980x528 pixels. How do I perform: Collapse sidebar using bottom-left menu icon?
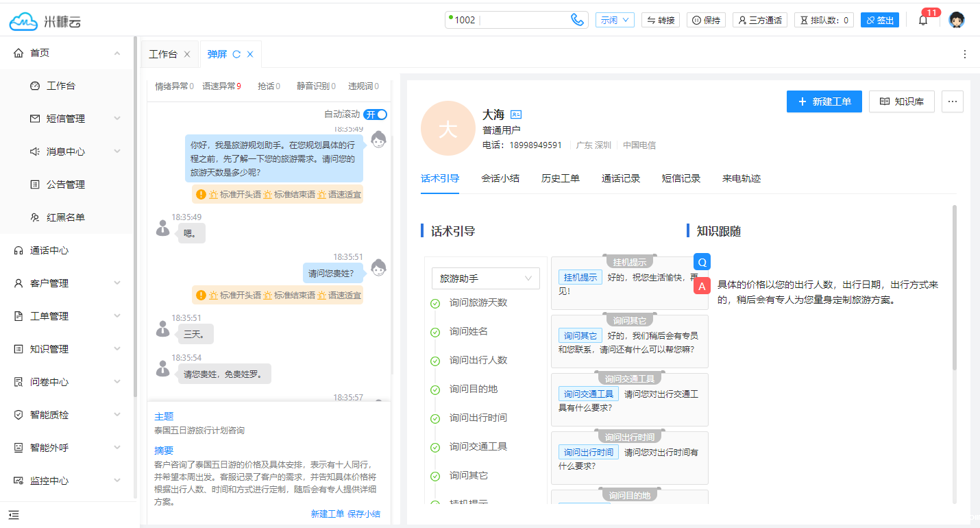[14, 515]
